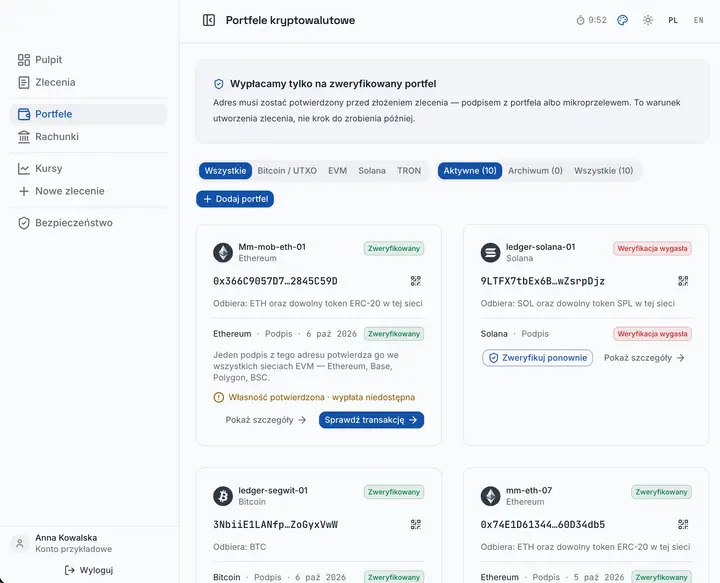
Task: Click address 0x366C9057D7…2845C59D
Action: [275, 281]
